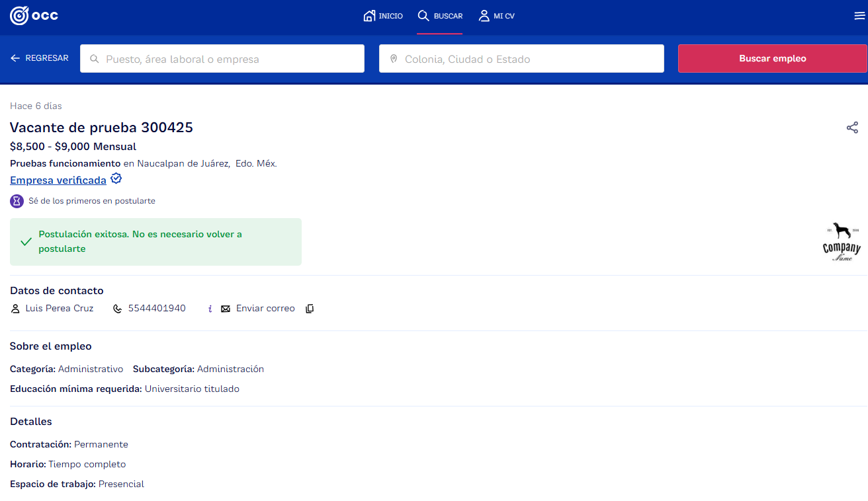The image size is (868, 501).
Task: Click the OCC logo in header
Action: (34, 16)
